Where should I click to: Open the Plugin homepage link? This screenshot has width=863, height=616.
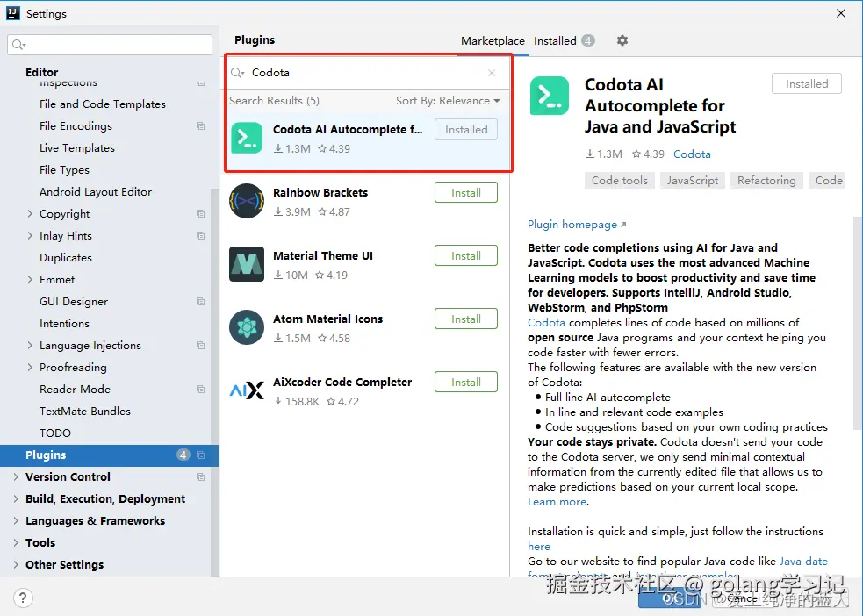point(577,225)
